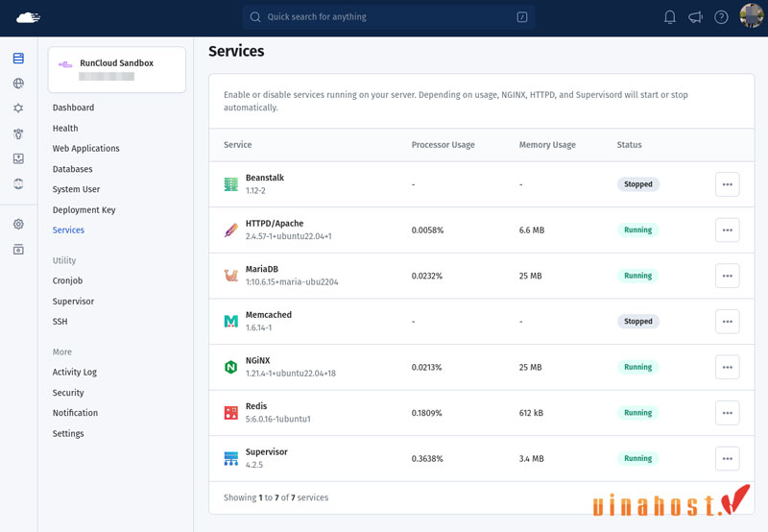
Task: Open actions menu for NGiNX
Action: [727, 367]
